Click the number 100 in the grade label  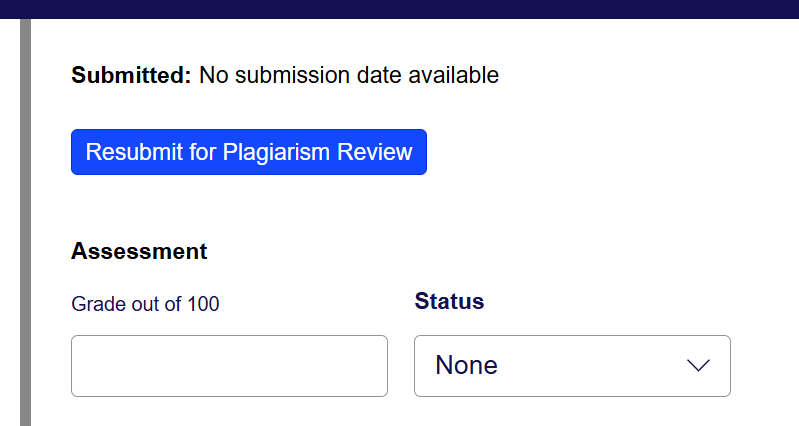click(x=203, y=304)
